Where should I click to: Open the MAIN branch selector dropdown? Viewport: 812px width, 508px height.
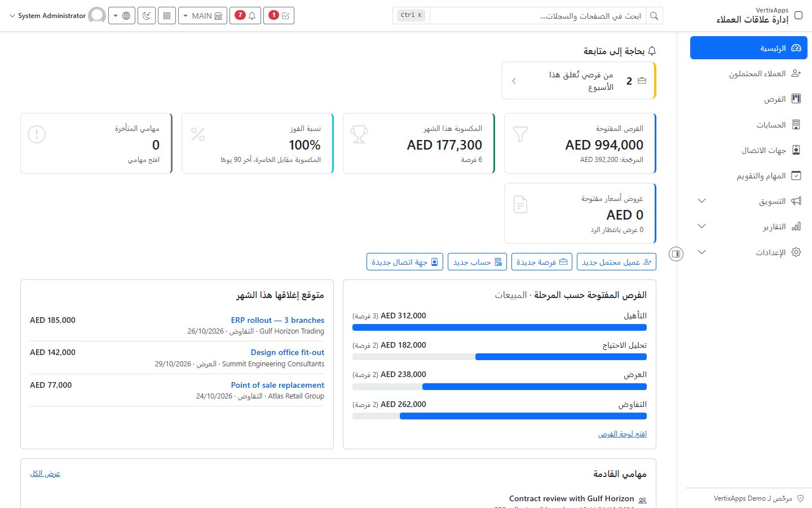coord(202,16)
